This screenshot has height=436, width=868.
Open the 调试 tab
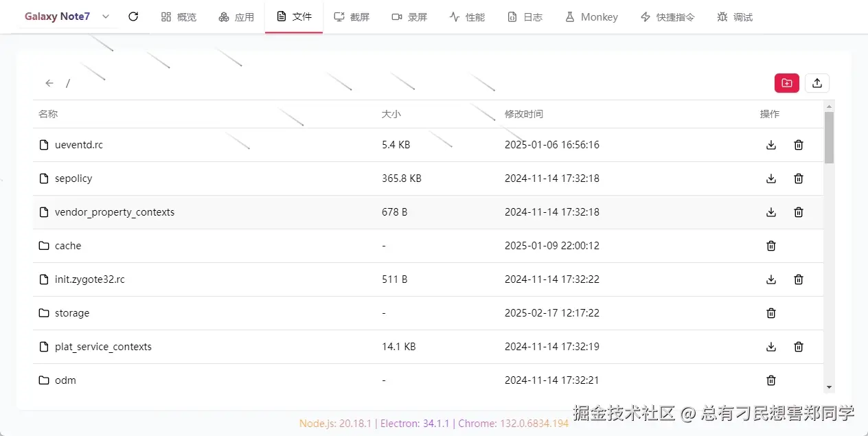tap(734, 16)
